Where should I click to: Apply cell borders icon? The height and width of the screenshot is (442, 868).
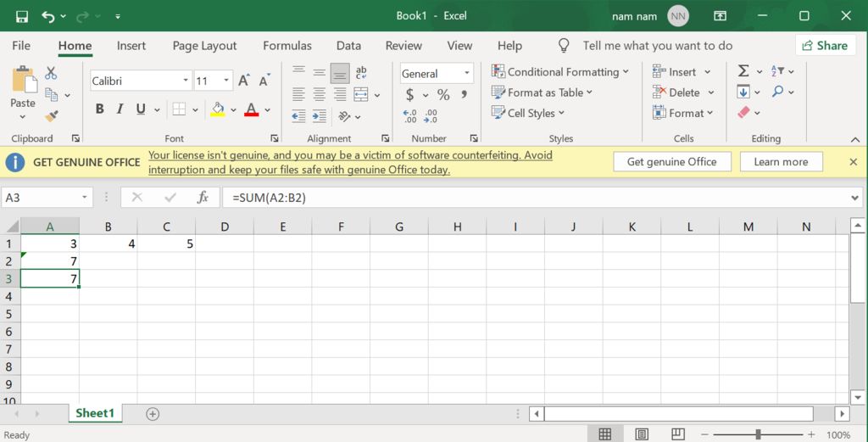point(179,109)
